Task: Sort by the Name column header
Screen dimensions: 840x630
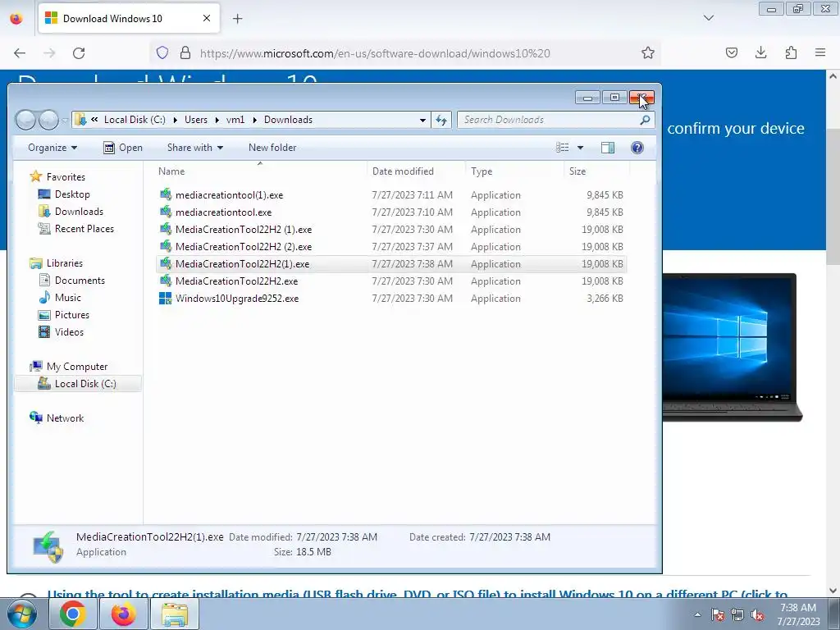Action: (x=171, y=171)
